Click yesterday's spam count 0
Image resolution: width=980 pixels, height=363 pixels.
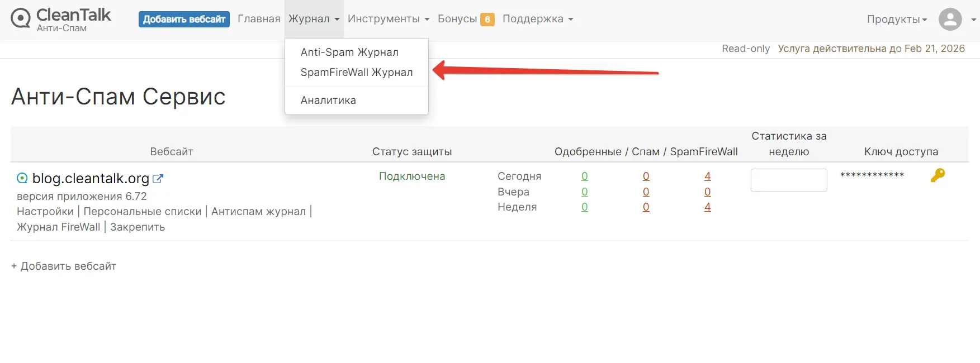point(646,192)
